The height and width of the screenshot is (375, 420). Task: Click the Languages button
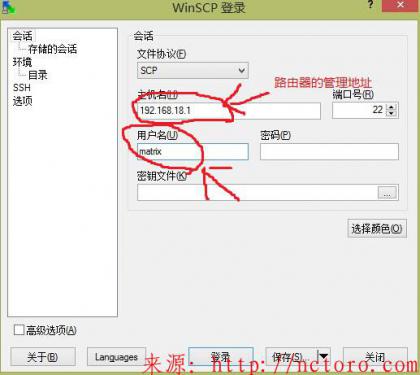(116, 357)
